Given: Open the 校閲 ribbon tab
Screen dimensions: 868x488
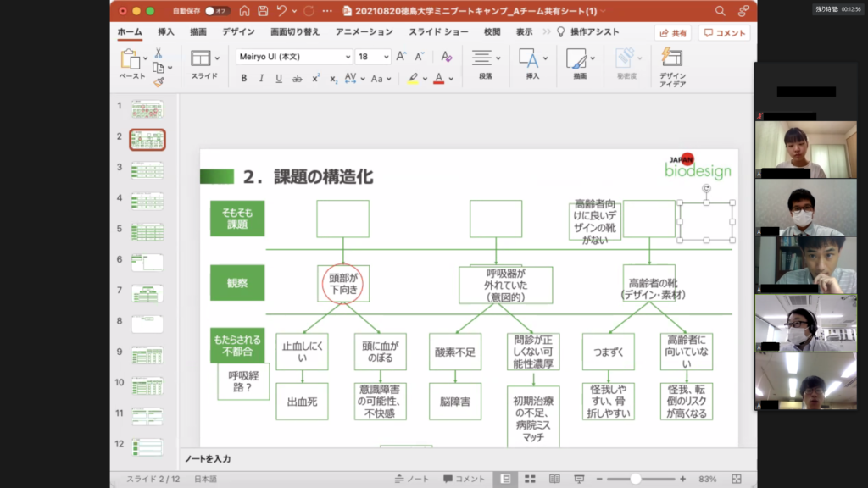Looking at the screenshot, I should pos(492,32).
